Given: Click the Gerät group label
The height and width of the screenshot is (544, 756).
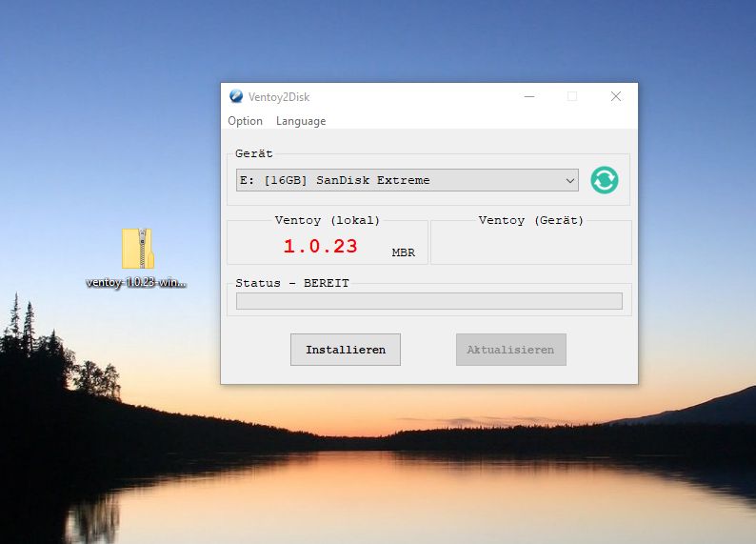Looking at the screenshot, I should [254, 153].
